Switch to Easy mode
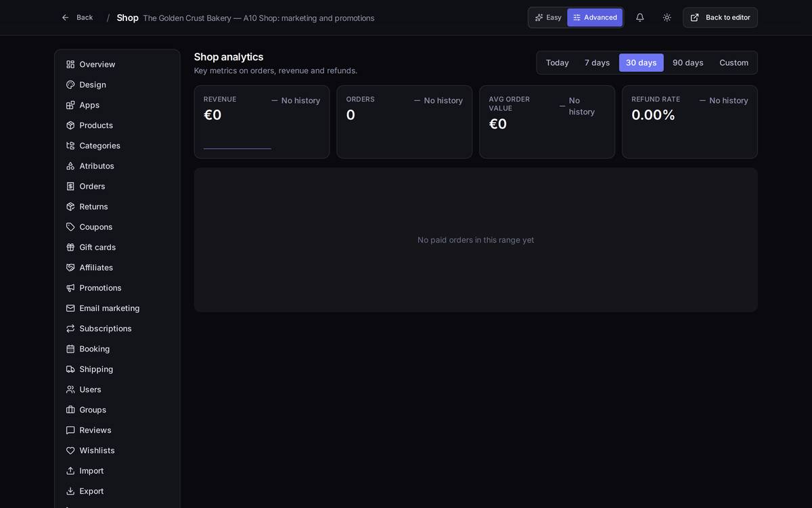 click(x=548, y=18)
